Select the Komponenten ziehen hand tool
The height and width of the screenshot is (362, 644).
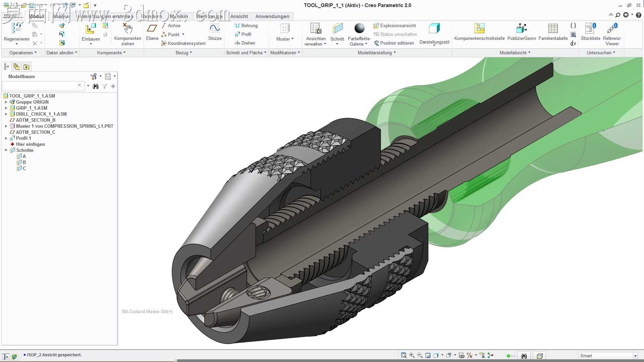(x=127, y=28)
